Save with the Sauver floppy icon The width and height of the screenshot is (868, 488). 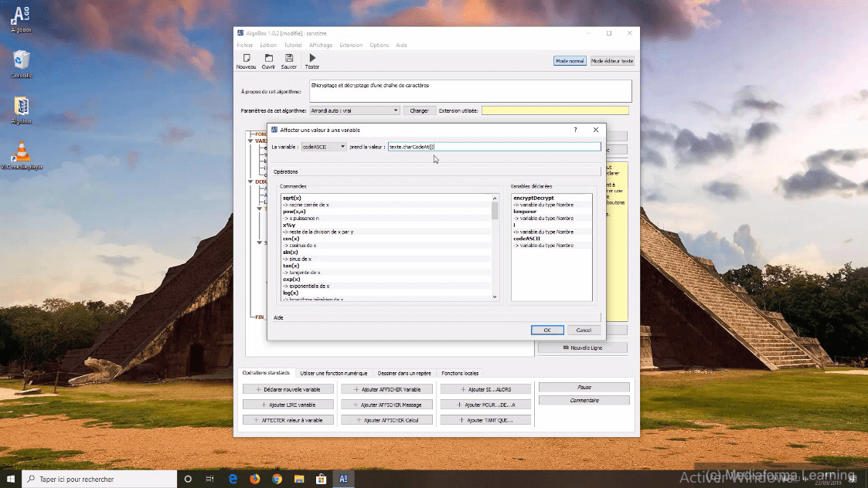[289, 59]
